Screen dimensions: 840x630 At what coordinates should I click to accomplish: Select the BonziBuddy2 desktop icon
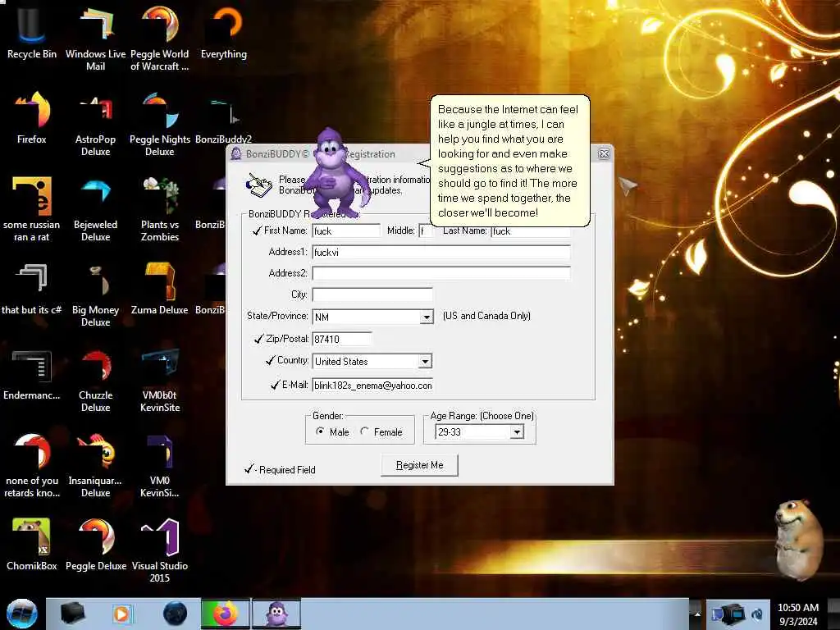pos(223,118)
